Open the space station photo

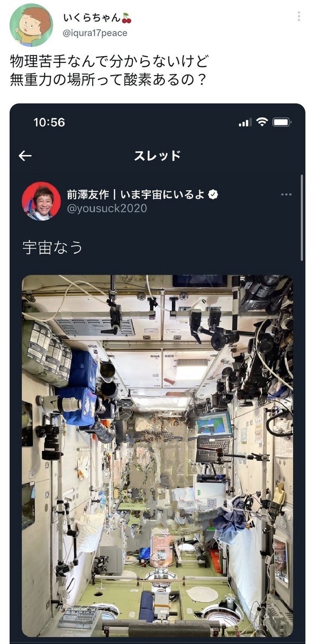[x=157, y=456]
